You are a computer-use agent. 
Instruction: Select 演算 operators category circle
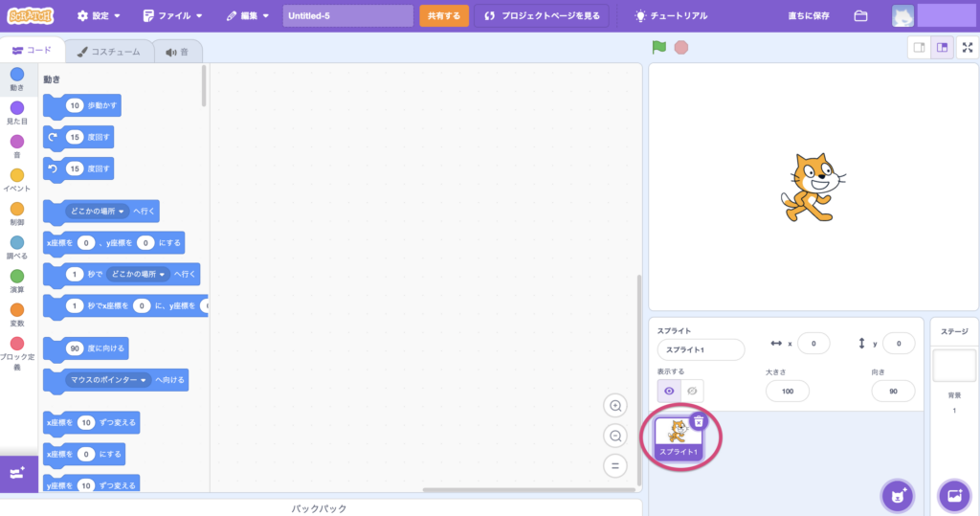(17, 277)
